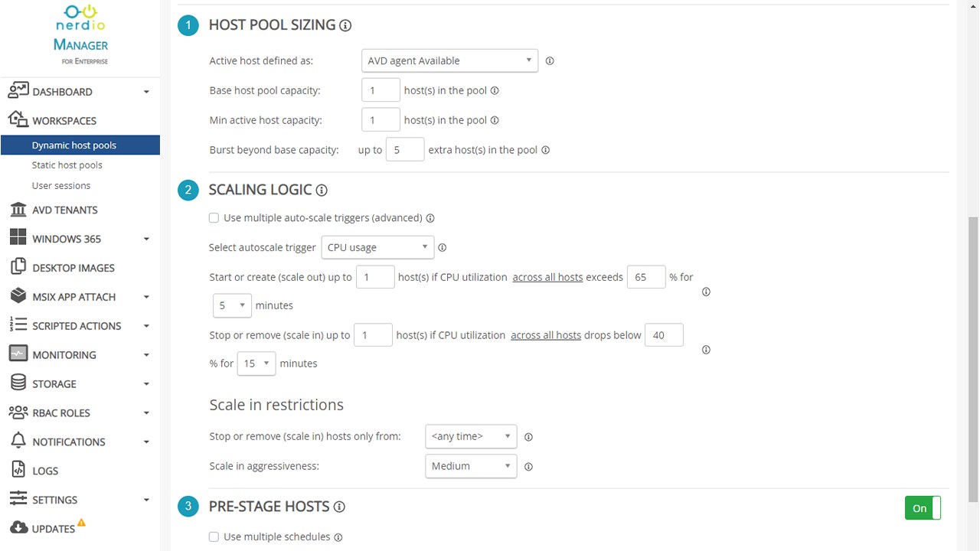The image size is (980, 551).
Task: Click the Scaling Logic info icon
Action: [322, 190]
